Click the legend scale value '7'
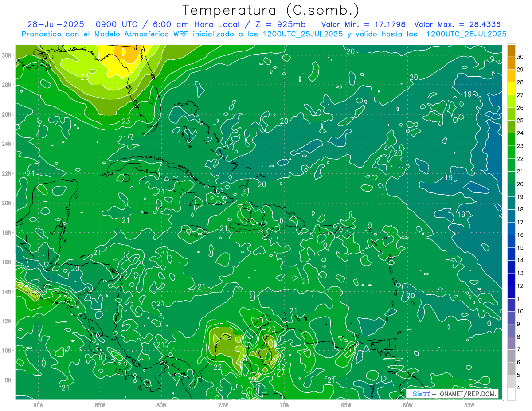 tap(519, 350)
